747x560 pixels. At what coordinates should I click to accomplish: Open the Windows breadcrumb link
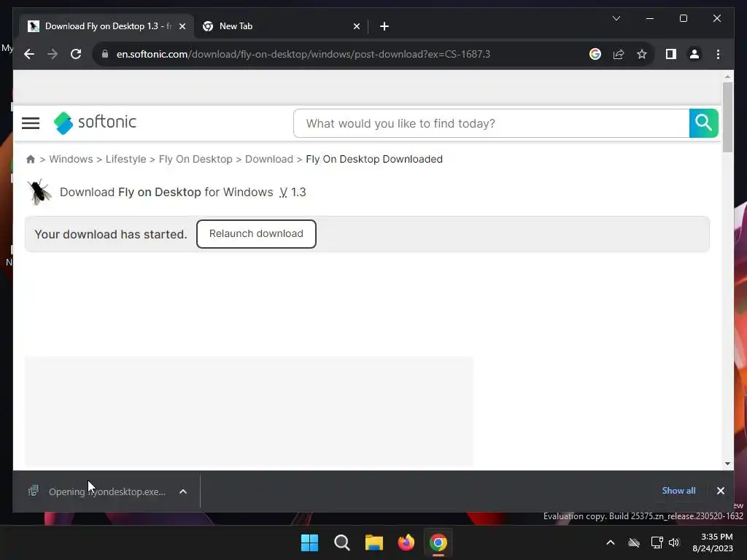(71, 159)
